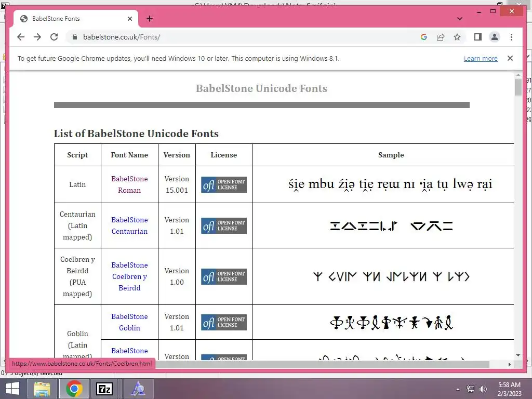
Task: Click Open Font License badge for Roman
Action: click(x=223, y=184)
